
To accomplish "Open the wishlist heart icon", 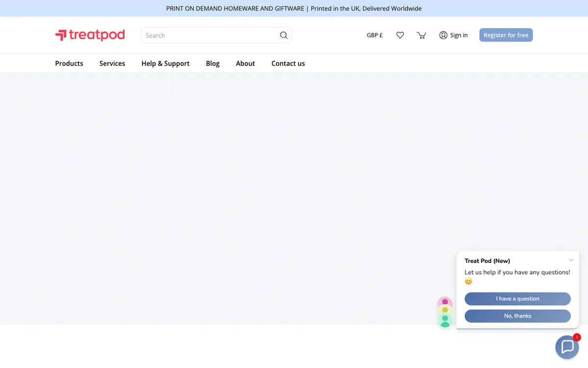I will [400, 35].
